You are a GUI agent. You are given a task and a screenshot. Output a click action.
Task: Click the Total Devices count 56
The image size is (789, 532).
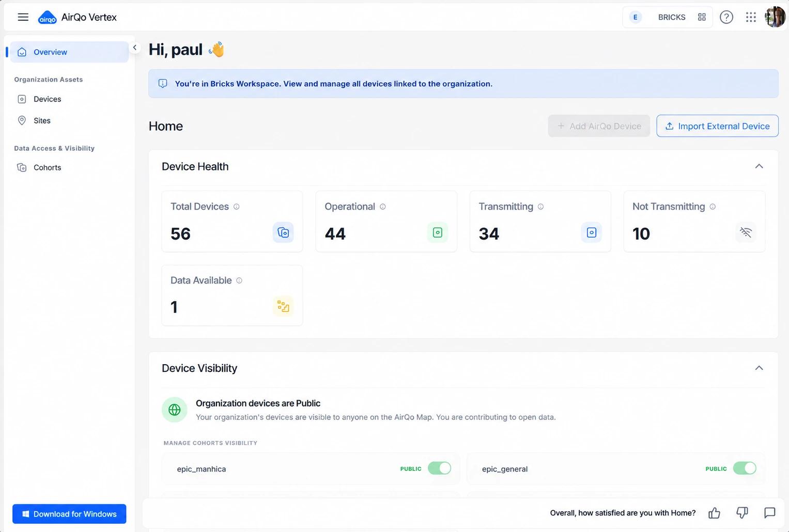pos(180,233)
